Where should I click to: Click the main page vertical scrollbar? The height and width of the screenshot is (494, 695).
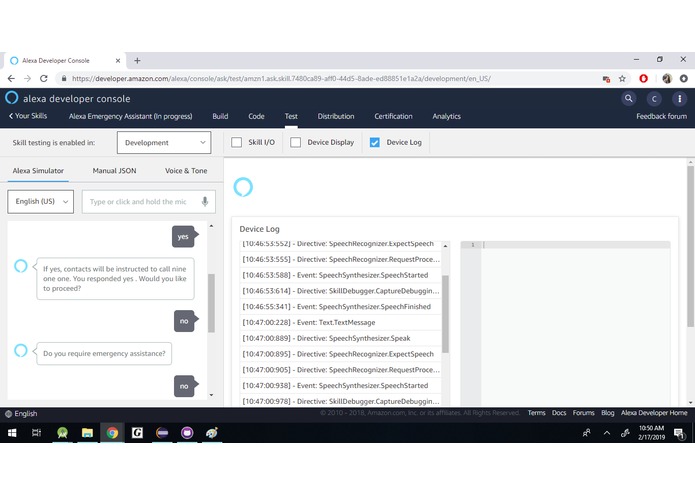691,246
